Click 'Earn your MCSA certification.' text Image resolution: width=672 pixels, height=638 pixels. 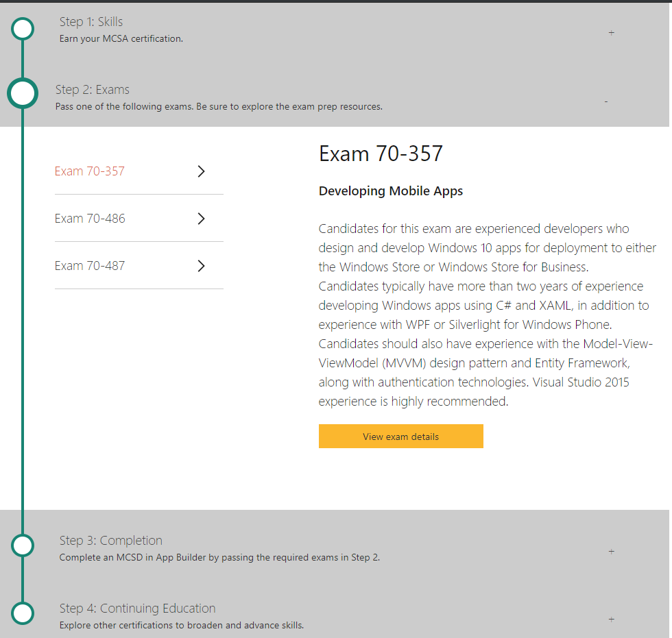121,38
